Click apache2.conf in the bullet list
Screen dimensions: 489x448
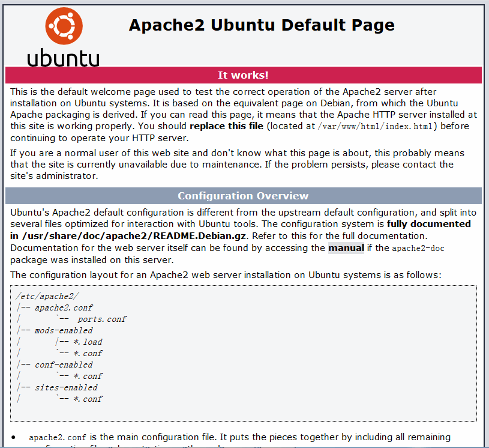(x=58, y=438)
